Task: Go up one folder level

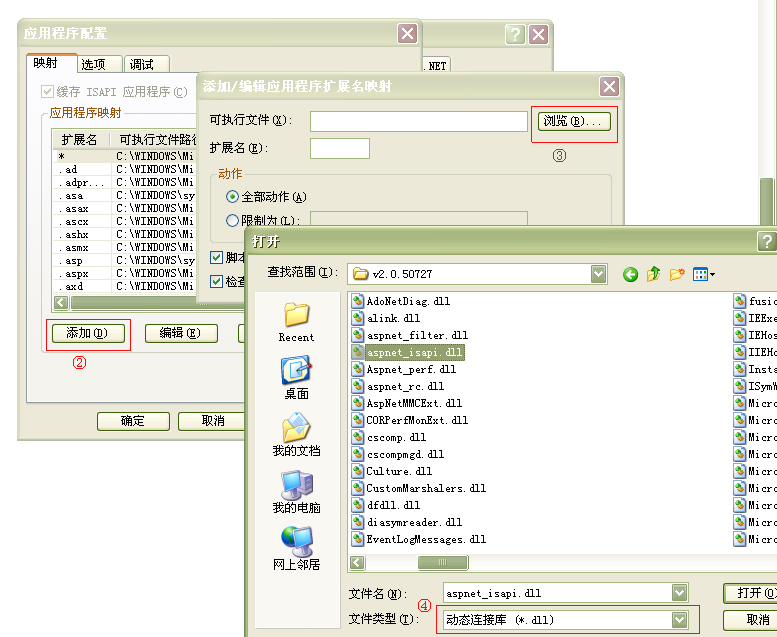Action: tap(654, 274)
